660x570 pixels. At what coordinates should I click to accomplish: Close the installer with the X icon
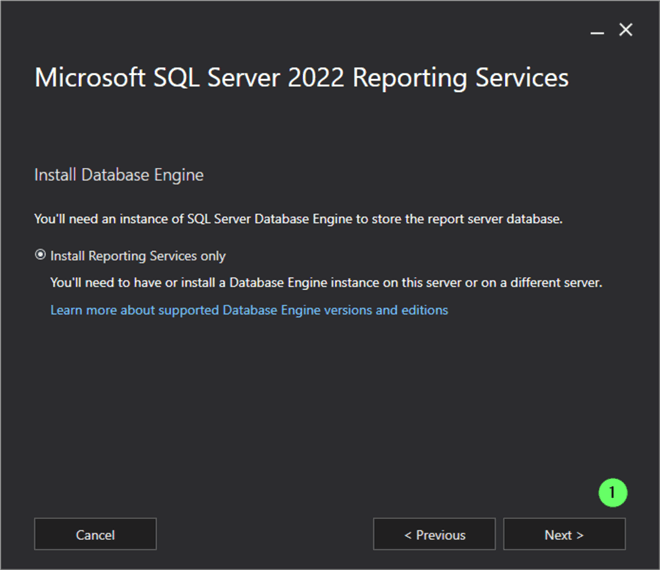click(626, 30)
